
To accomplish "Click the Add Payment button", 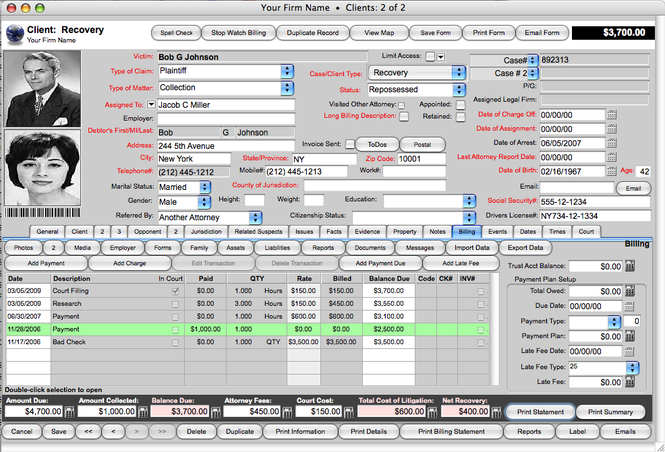I will click(x=46, y=263).
